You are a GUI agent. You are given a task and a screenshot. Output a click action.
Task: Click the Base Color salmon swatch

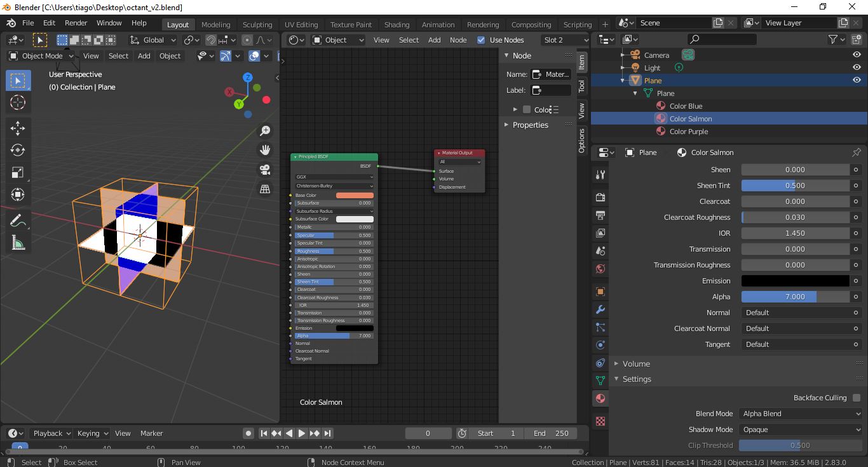(355, 195)
